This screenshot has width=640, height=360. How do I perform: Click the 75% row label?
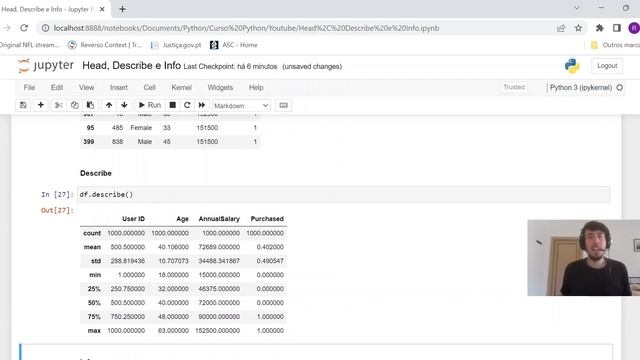(94, 317)
